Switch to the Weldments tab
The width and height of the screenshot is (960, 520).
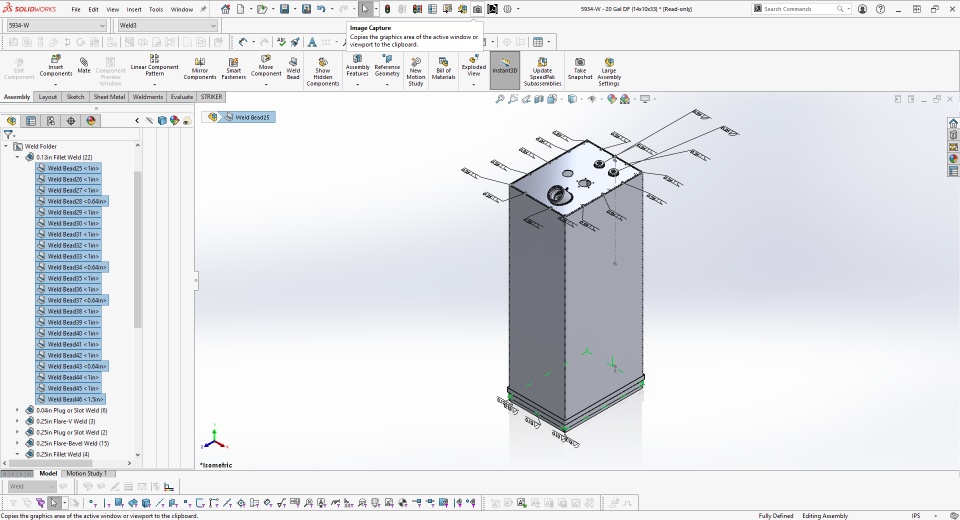tap(148, 97)
